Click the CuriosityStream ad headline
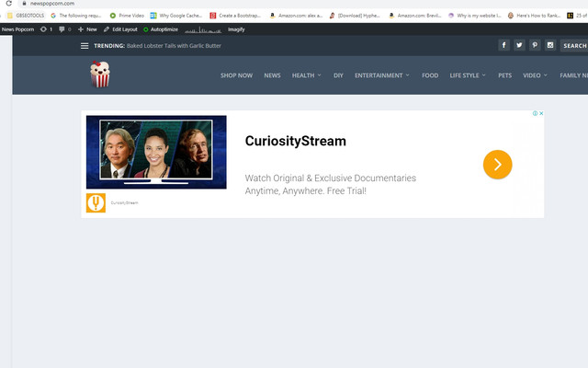Viewport: 588px width, 368px height. click(x=296, y=141)
